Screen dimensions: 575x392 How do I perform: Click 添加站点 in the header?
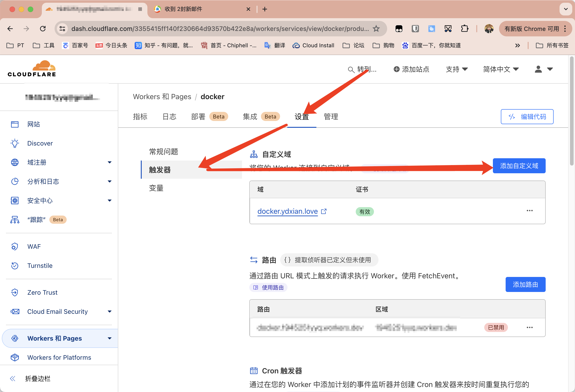pyautogui.click(x=411, y=69)
